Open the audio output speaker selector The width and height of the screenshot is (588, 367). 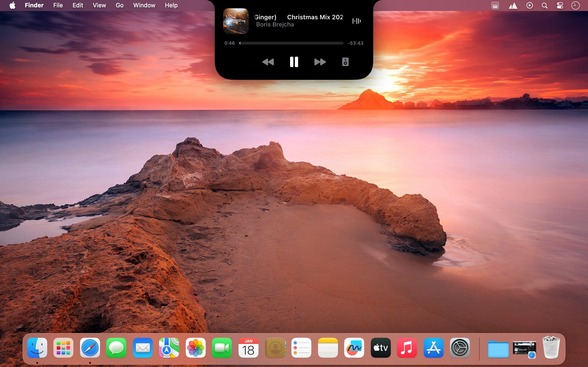tap(345, 62)
